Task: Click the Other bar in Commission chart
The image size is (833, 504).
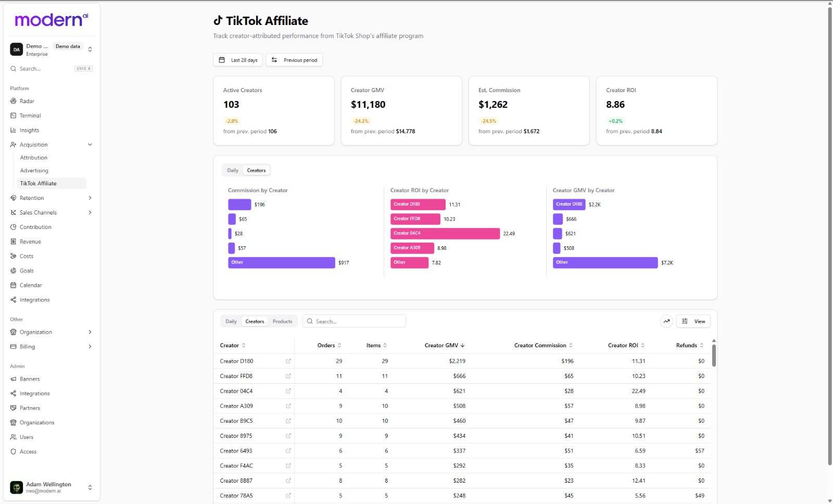Action: (x=282, y=262)
